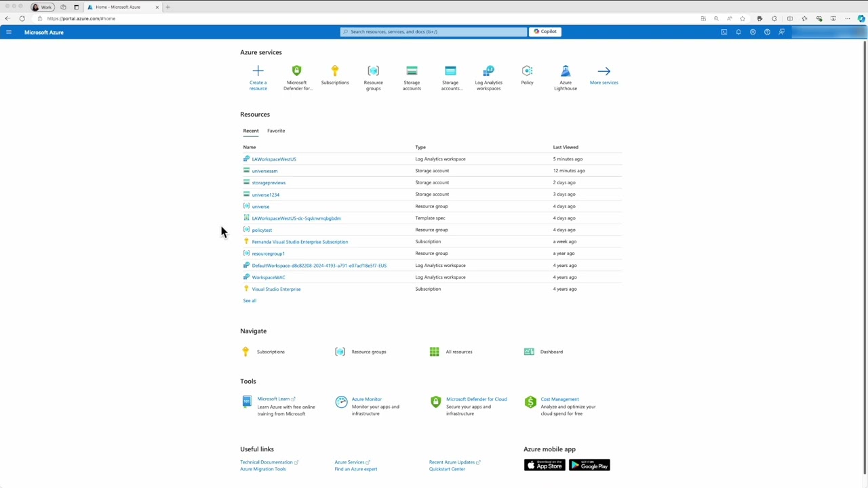This screenshot has height=488, width=868.
Task: Open the Visual Studio Enterprise subscription
Action: point(276,289)
